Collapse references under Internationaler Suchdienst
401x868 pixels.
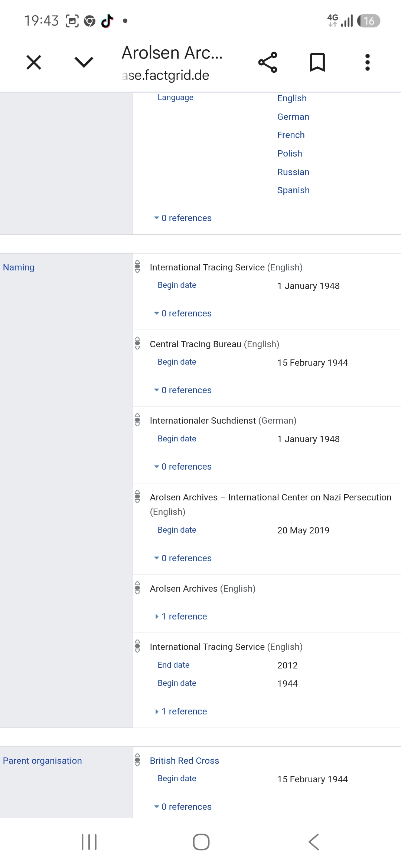(183, 467)
